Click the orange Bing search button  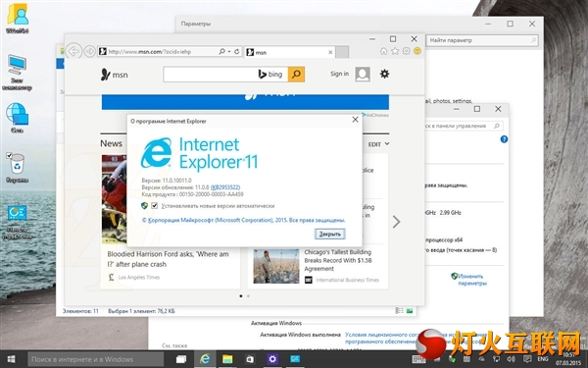[x=296, y=75]
